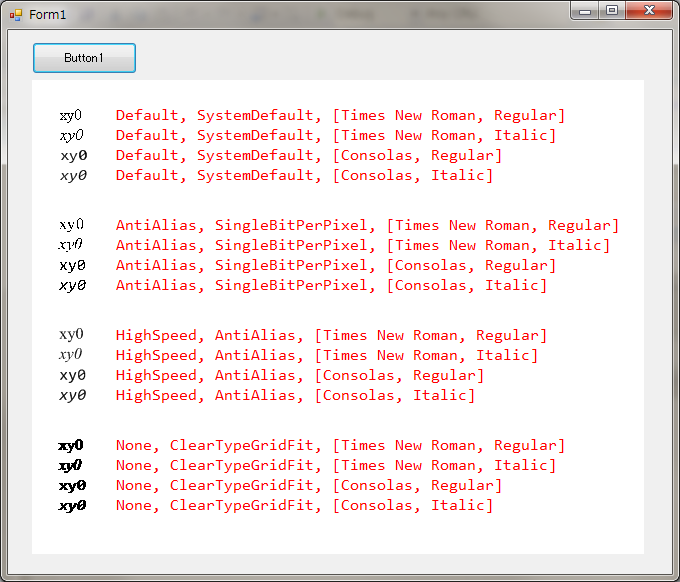Click 'HighSpeed, AntiAlias, [Consolas, Regular]' line
Viewport: 680px width, 582px height.
[x=300, y=375]
